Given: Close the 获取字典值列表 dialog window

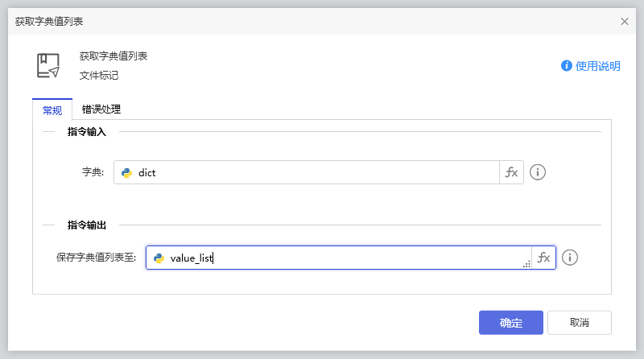Looking at the screenshot, I should 625,21.
